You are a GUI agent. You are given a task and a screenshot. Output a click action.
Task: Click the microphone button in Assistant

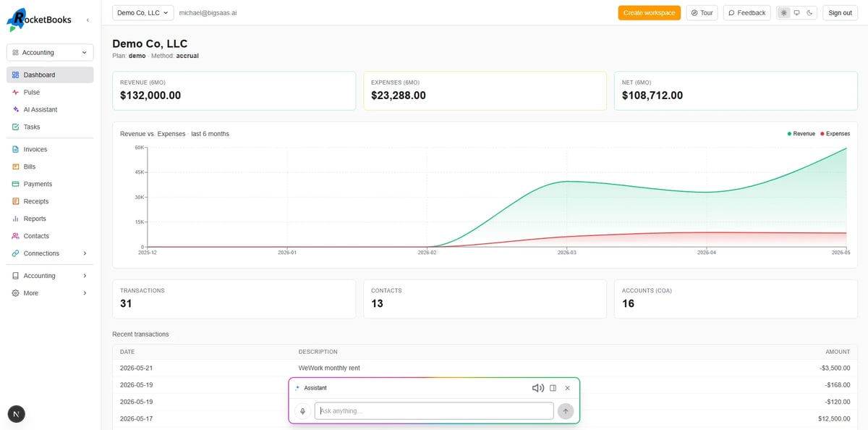302,411
